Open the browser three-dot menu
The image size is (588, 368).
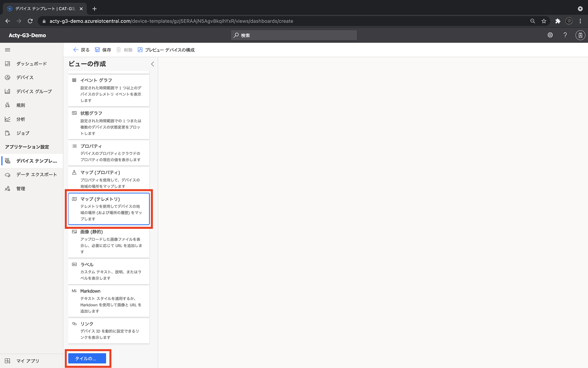pyautogui.click(x=580, y=21)
